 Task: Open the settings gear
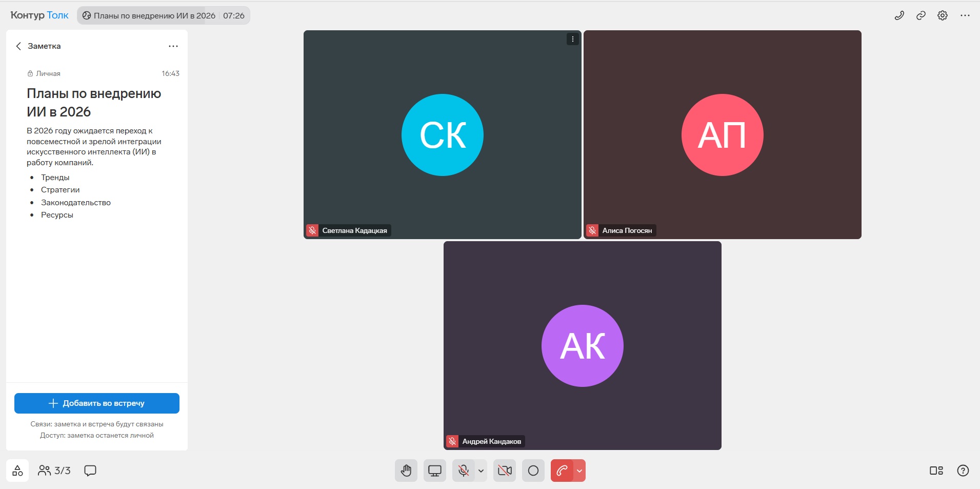(x=943, y=15)
